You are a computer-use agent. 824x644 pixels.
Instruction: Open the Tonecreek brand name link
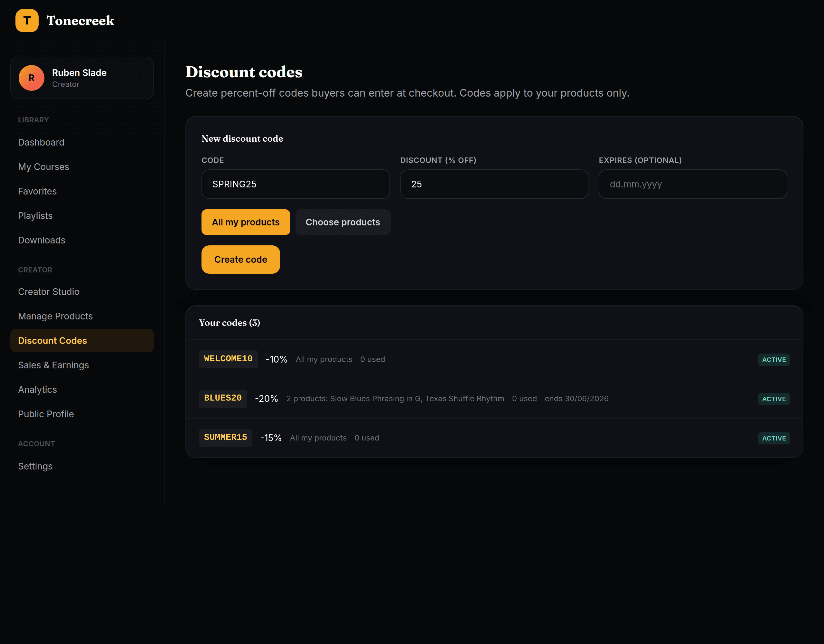click(x=80, y=20)
